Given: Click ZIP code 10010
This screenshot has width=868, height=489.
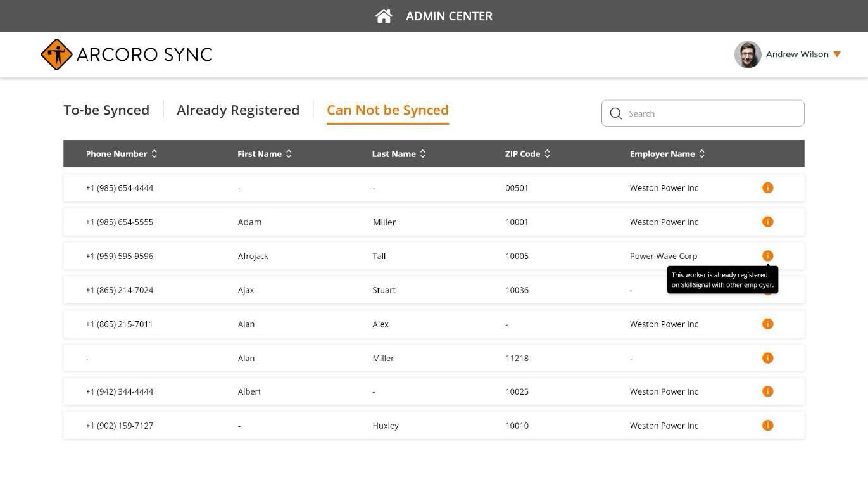Looking at the screenshot, I should 517,426.
